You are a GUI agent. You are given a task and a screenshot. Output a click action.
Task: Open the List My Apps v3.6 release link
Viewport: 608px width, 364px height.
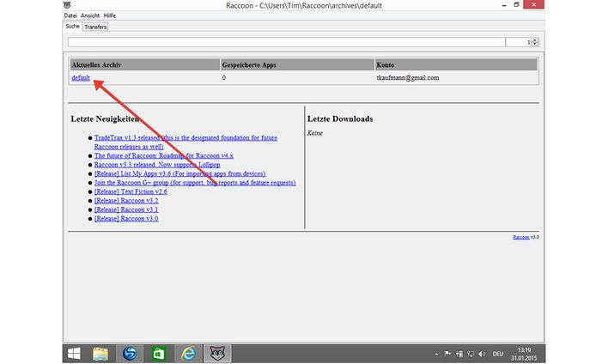click(x=180, y=173)
